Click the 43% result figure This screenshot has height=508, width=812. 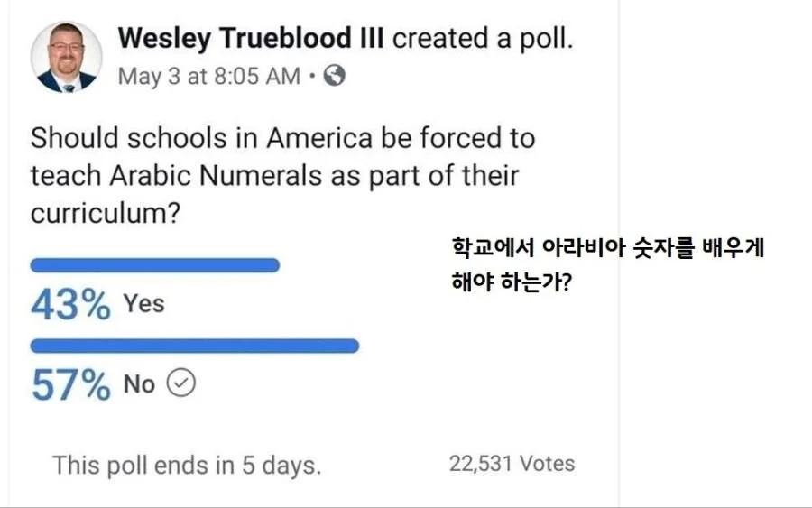pos(70,306)
